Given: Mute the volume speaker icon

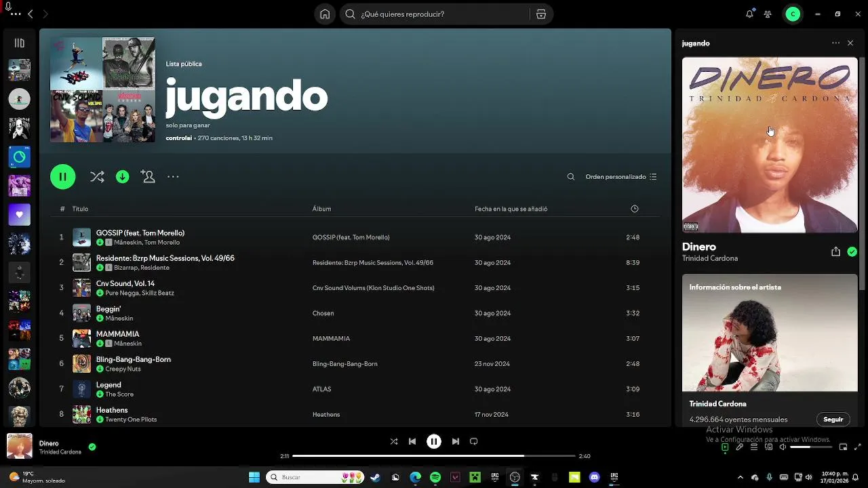Looking at the screenshot, I should 783,447.
